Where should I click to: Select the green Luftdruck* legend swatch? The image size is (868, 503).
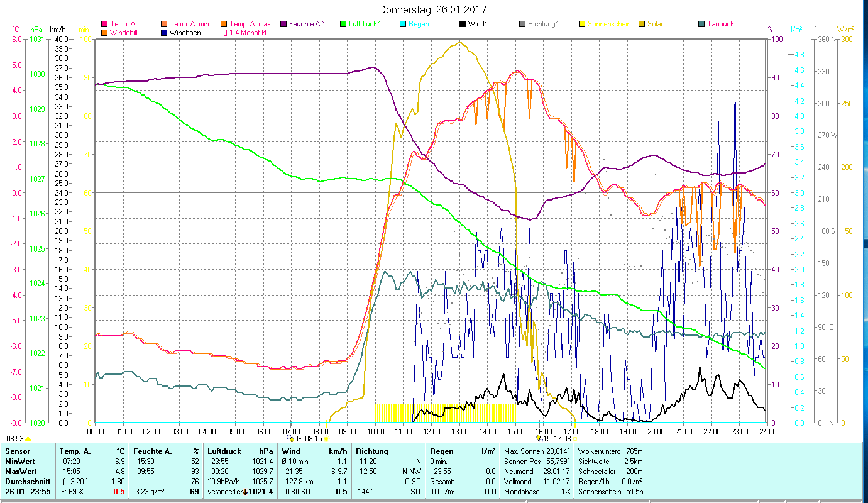343,24
